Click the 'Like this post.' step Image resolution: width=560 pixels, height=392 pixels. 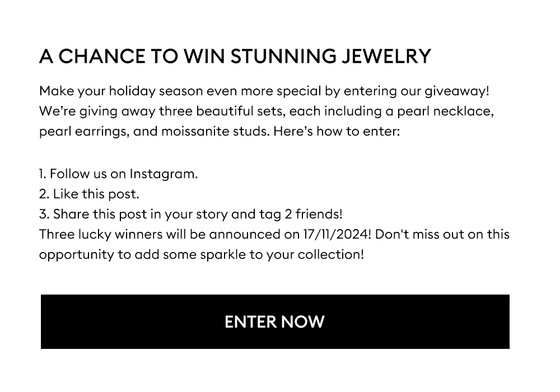pos(89,194)
